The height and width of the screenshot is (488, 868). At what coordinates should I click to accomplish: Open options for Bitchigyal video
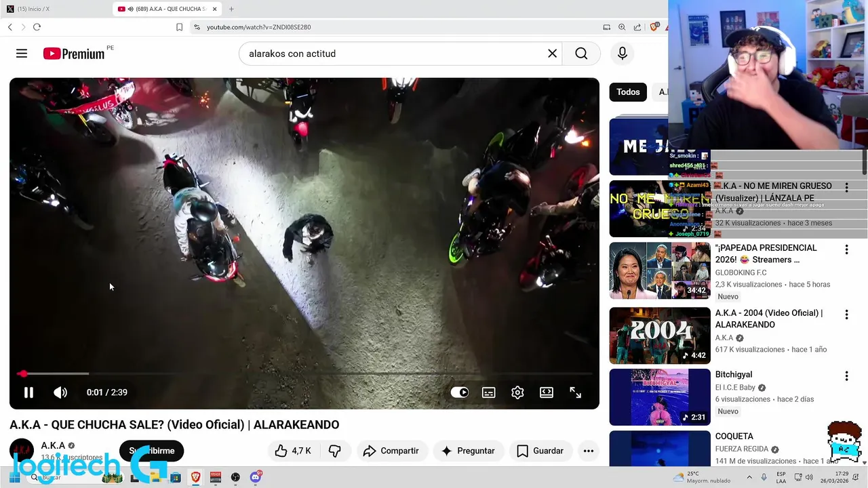(846, 376)
